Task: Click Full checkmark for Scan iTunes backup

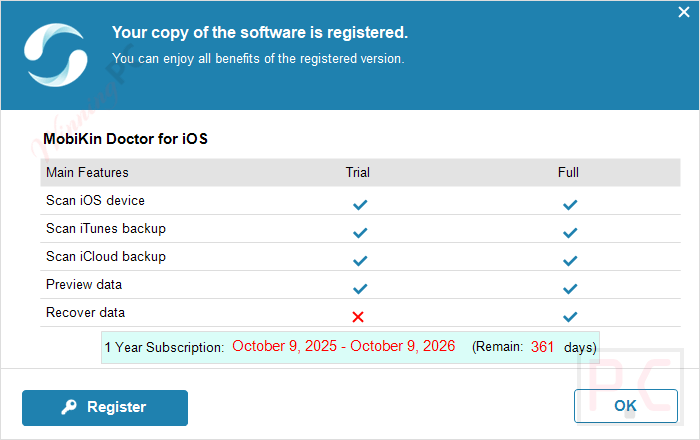Action: pos(570,233)
